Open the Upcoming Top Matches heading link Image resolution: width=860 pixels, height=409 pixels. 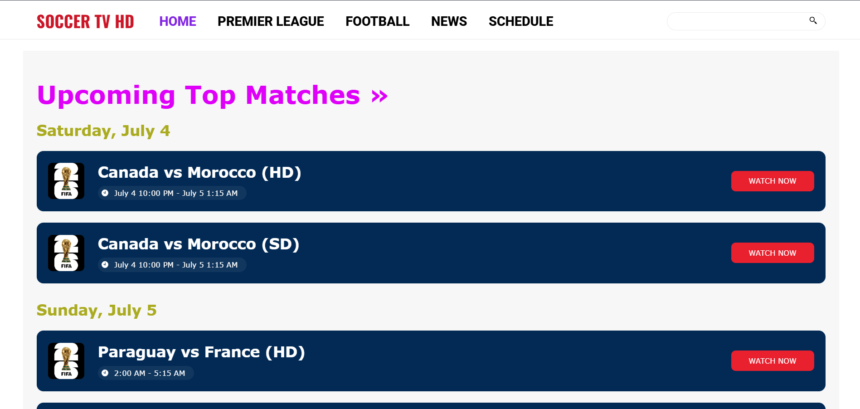click(212, 95)
